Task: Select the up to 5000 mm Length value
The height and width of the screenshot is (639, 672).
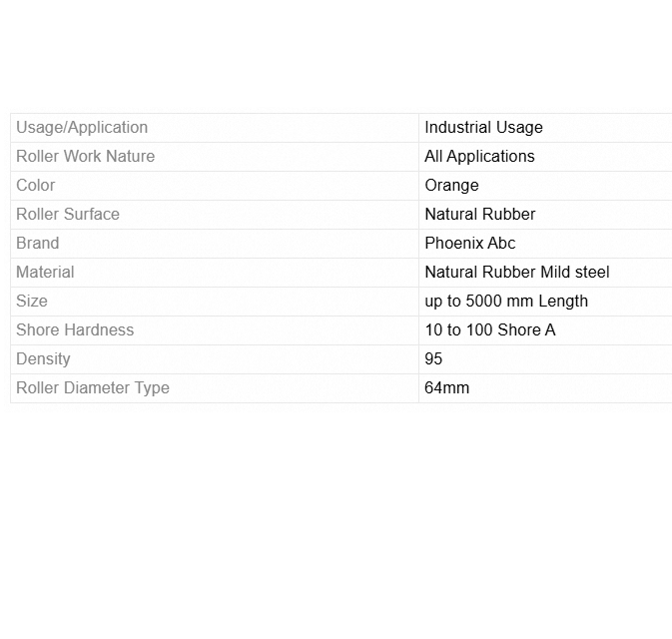Action: [x=505, y=302]
